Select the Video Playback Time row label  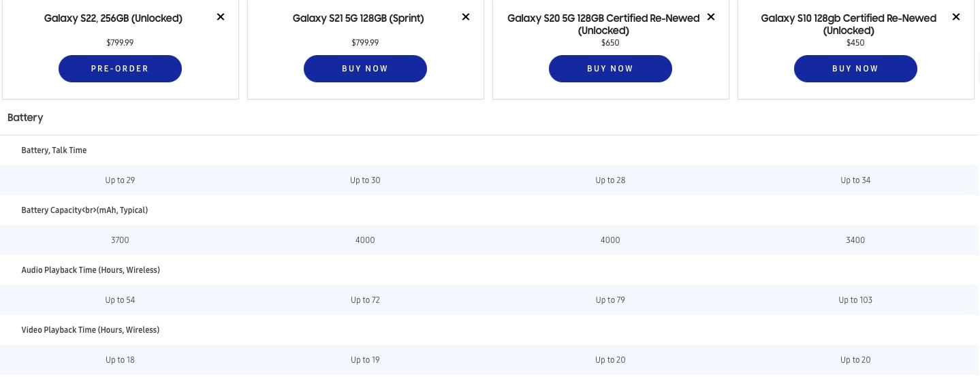click(x=90, y=330)
